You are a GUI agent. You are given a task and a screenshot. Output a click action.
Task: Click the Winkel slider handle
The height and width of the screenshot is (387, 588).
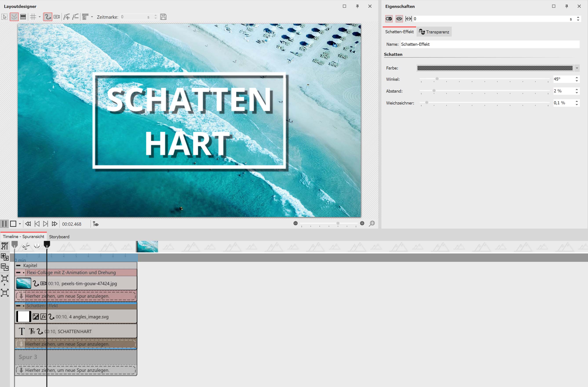437,79
